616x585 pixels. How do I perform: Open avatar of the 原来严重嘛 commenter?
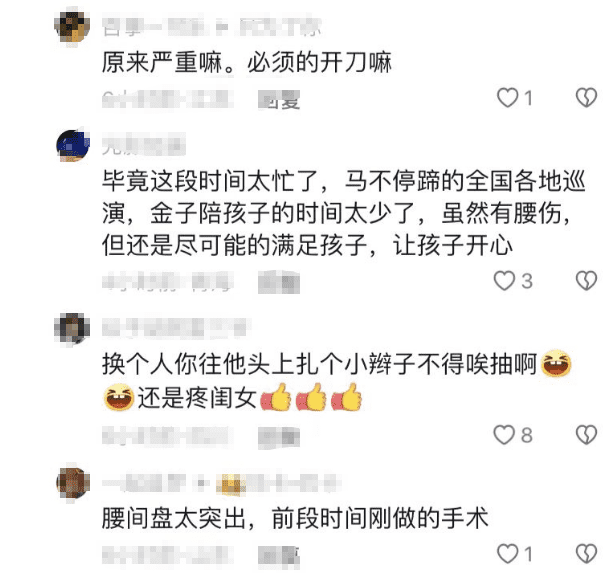[72, 26]
